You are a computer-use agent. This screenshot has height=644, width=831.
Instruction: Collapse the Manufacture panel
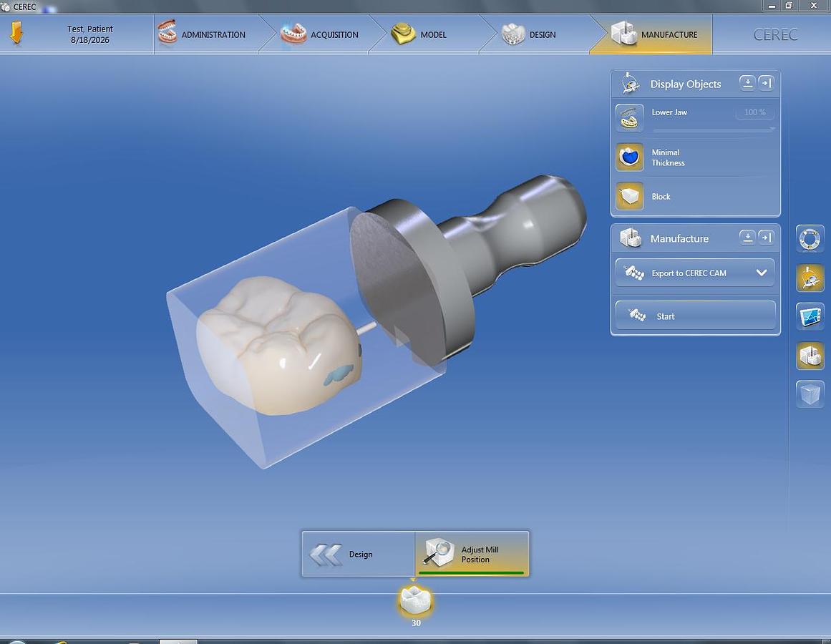tap(747, 238)
